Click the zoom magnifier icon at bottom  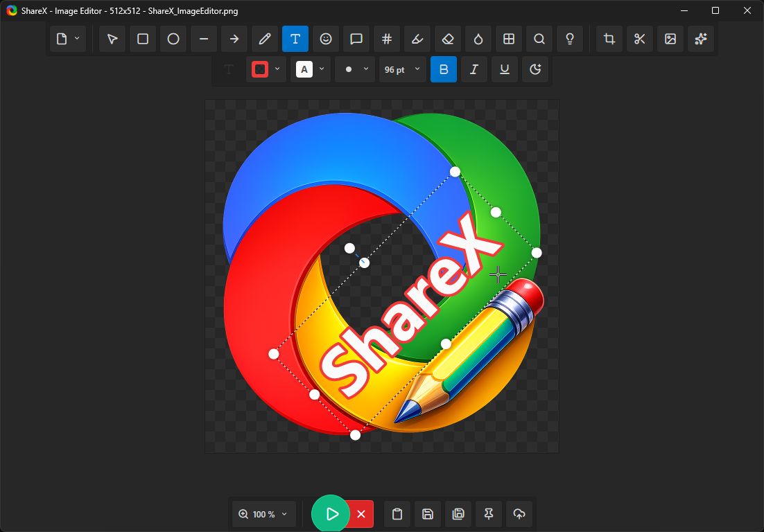(243, 514)
